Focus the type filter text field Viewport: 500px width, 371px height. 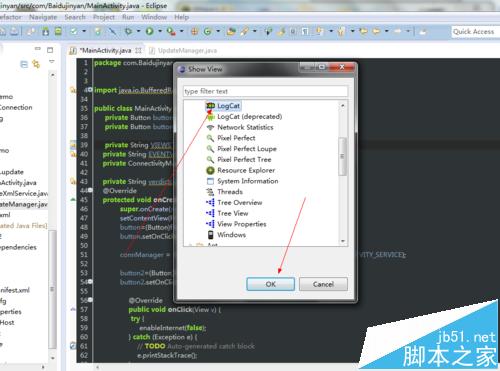pos(265,91)
